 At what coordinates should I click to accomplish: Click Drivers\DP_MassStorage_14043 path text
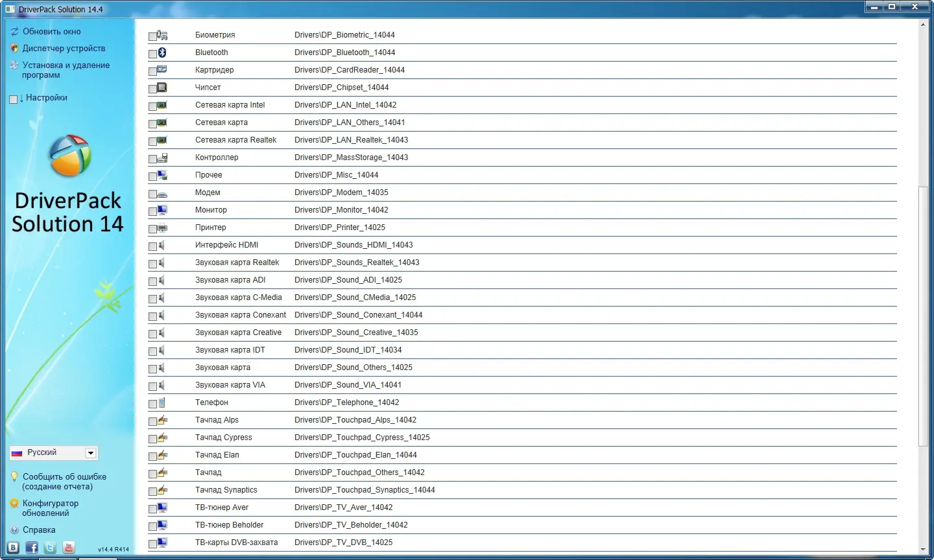click(351, 157)
